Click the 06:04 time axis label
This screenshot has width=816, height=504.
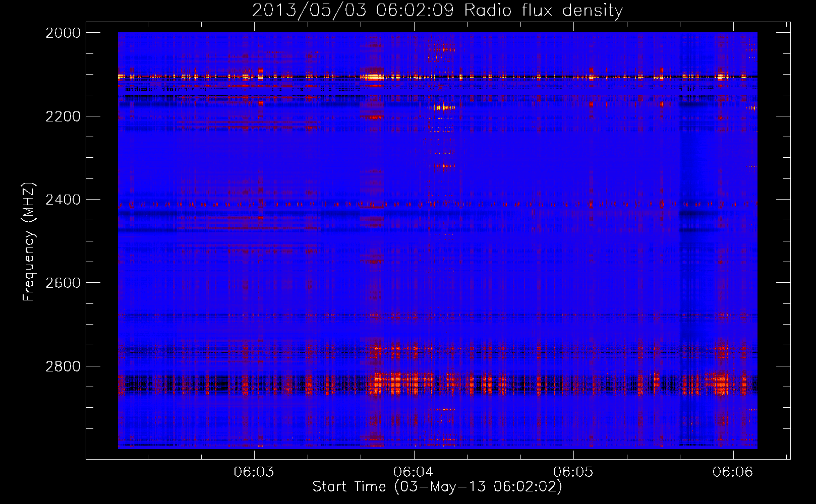(x=414, y=472)
